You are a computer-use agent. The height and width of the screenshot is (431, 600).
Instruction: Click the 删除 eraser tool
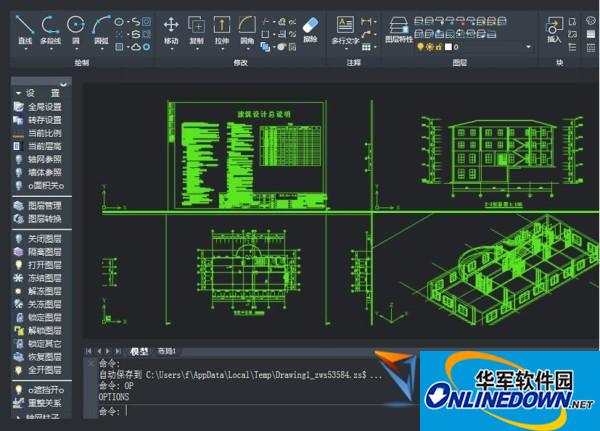[310, 29]
